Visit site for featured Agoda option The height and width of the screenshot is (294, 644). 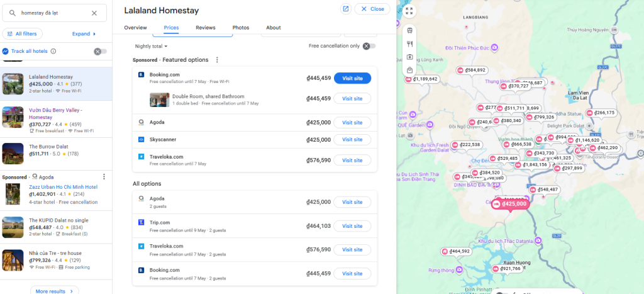pyautogui.click(x=352, y=123)
